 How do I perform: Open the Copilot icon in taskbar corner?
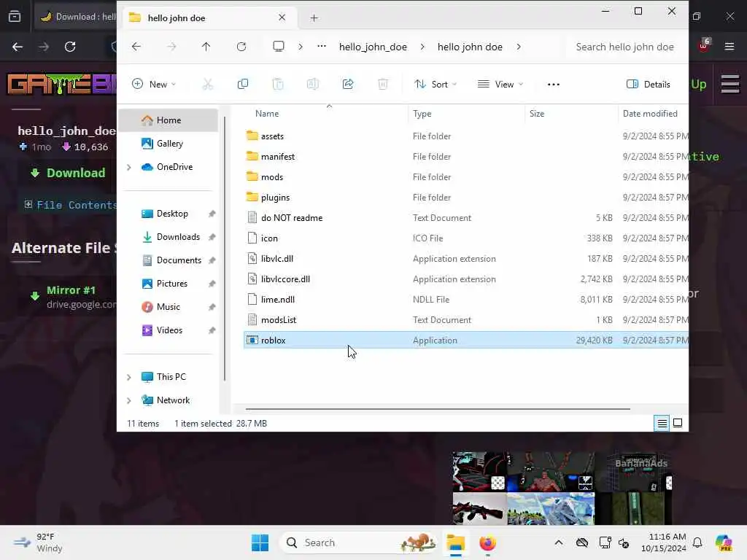point(724,542)
